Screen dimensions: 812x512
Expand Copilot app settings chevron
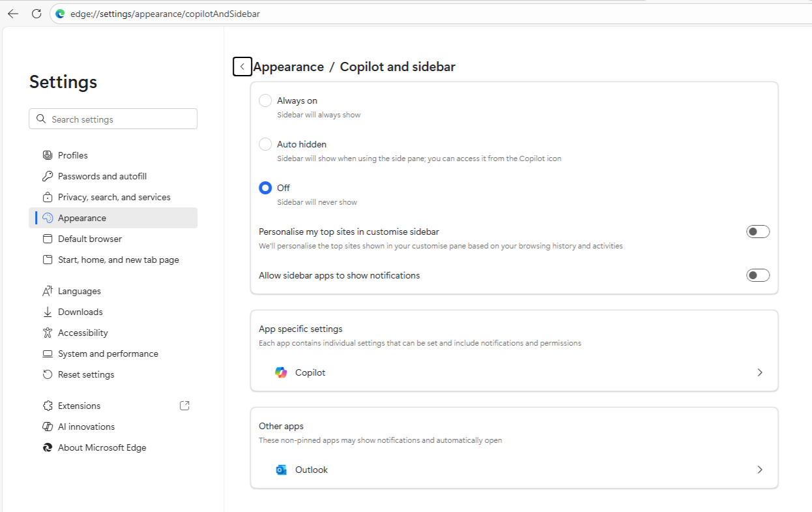click(760, 372)
